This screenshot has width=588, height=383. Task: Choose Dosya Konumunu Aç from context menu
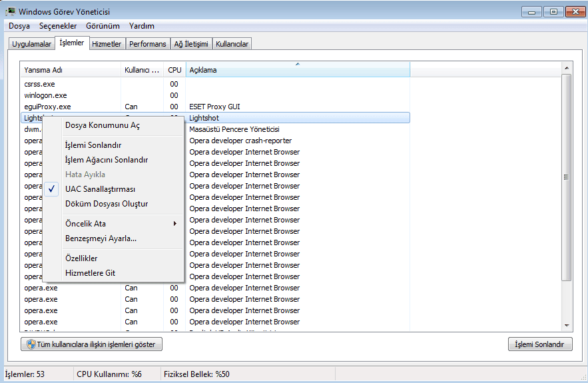102,125
